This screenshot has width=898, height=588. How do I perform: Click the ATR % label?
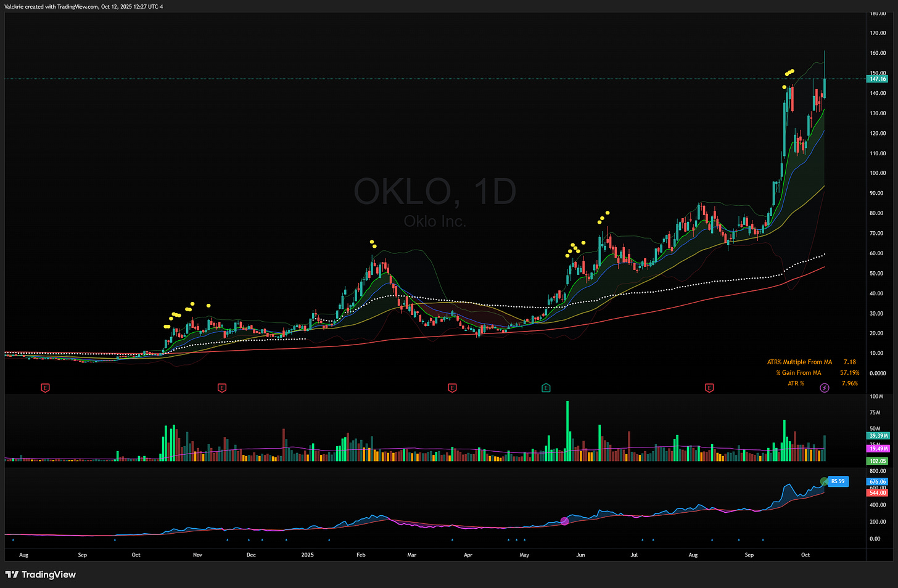click(796, 383)
